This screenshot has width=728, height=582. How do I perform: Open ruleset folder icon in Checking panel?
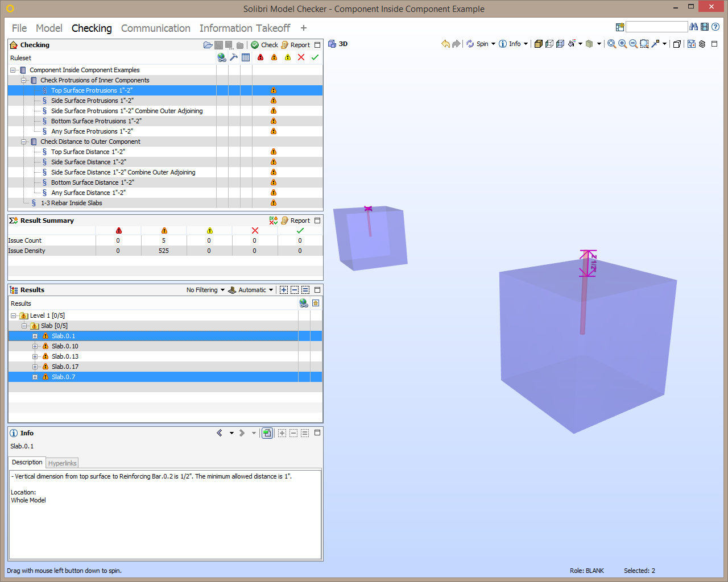click(208, 45)
